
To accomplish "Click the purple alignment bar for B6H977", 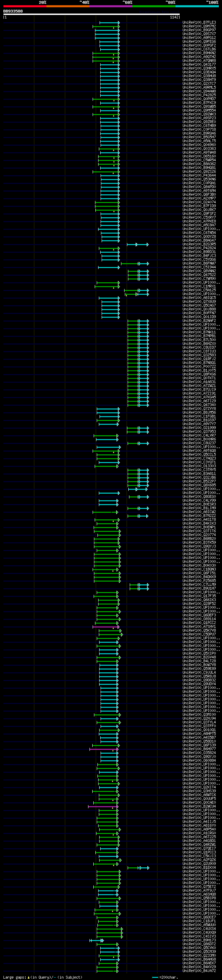I will point(104,750).
